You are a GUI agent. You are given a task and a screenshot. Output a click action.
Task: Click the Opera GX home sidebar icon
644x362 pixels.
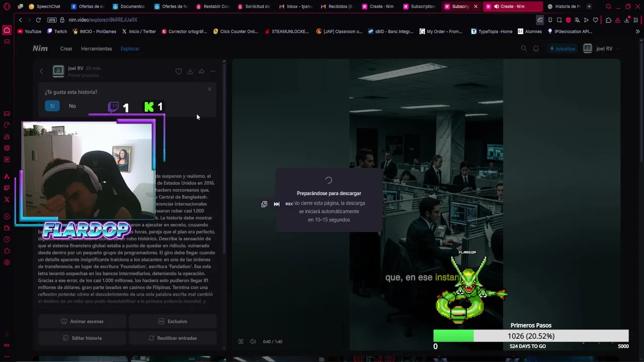7,31
